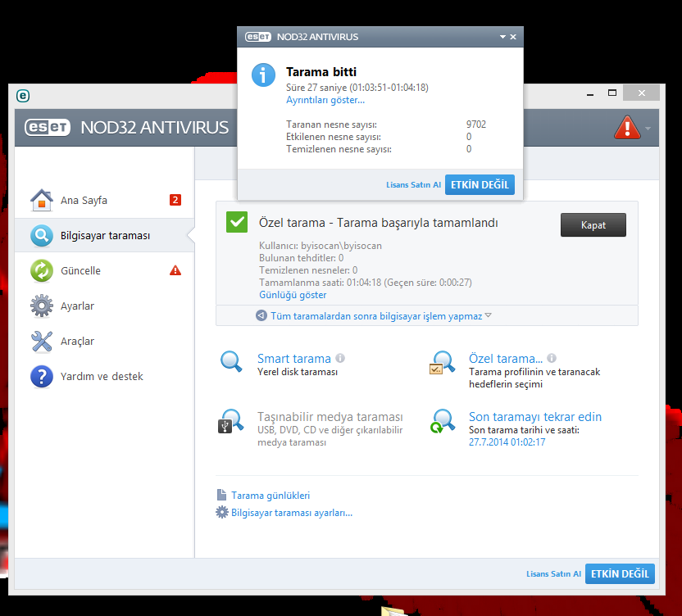Click Bulunan tehditler: 0 text
This screenshot has width=682, height=616.
tap(302, 258)
